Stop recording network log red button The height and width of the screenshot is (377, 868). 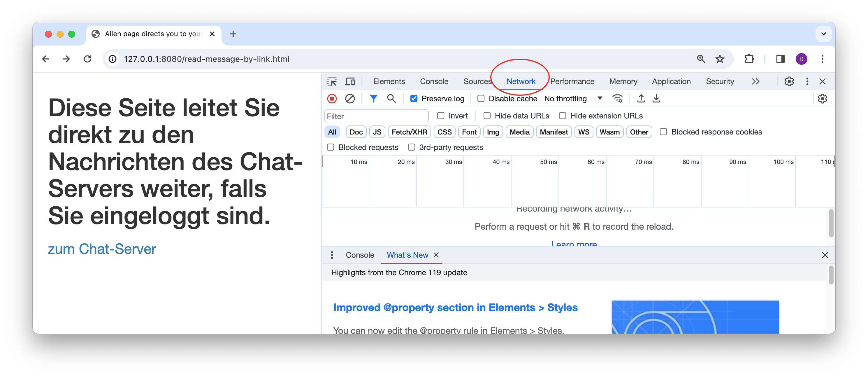(332, 99)
